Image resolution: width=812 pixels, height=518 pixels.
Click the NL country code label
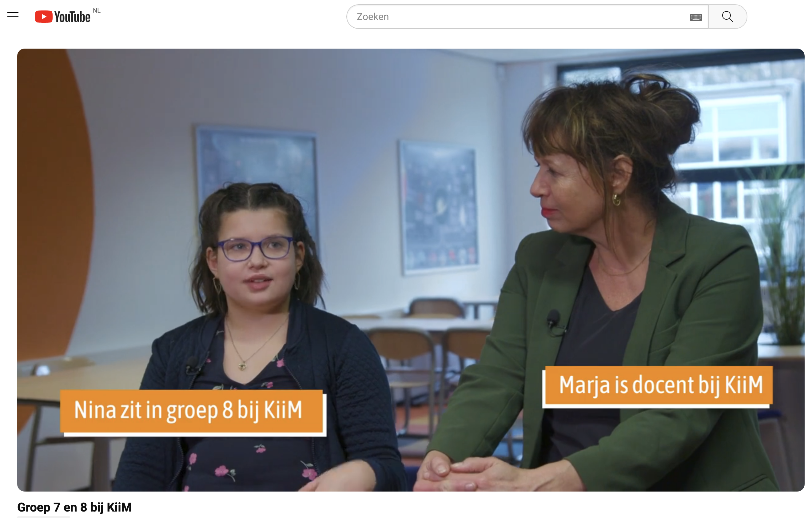tap(97, 10)
